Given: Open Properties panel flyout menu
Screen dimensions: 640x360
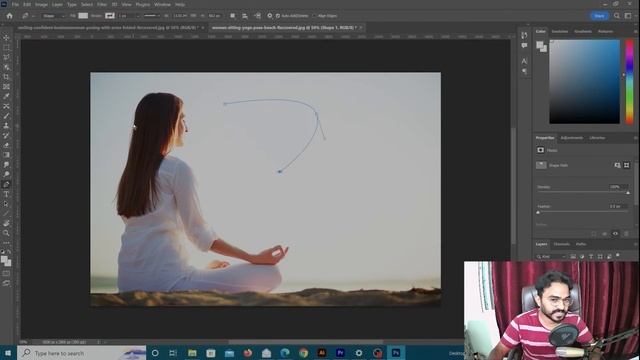Looking at the screenshot, I should [x=636, y=138].
